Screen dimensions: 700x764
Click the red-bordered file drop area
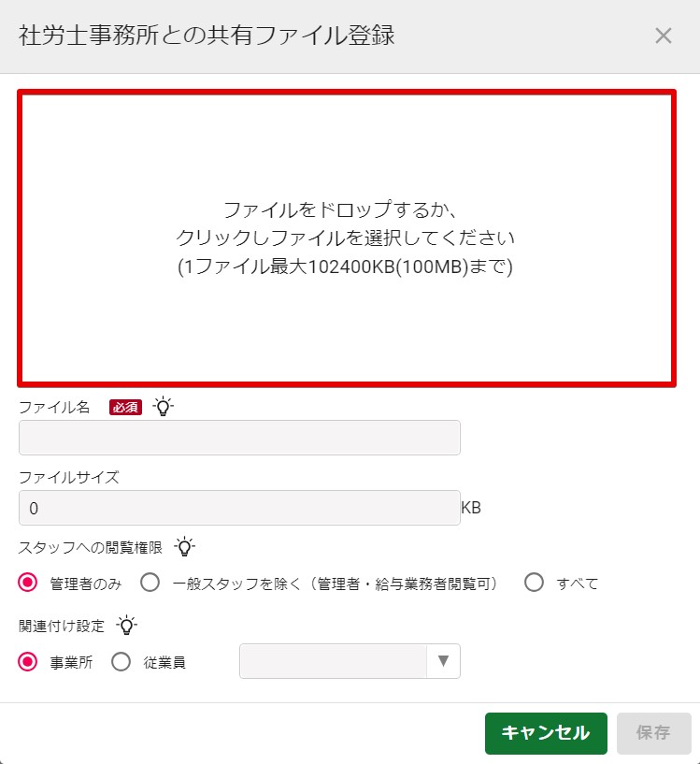coord(347,238)
